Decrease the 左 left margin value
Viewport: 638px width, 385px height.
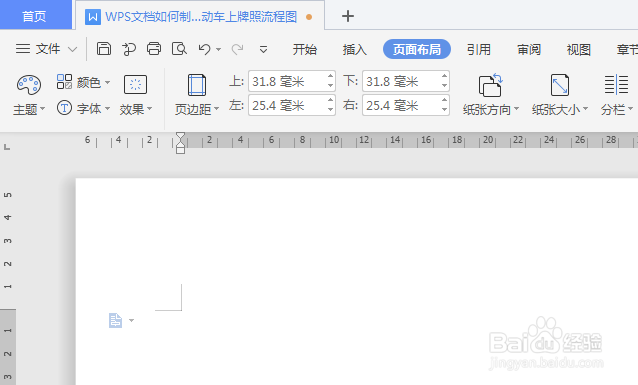[x=330, y=110]
